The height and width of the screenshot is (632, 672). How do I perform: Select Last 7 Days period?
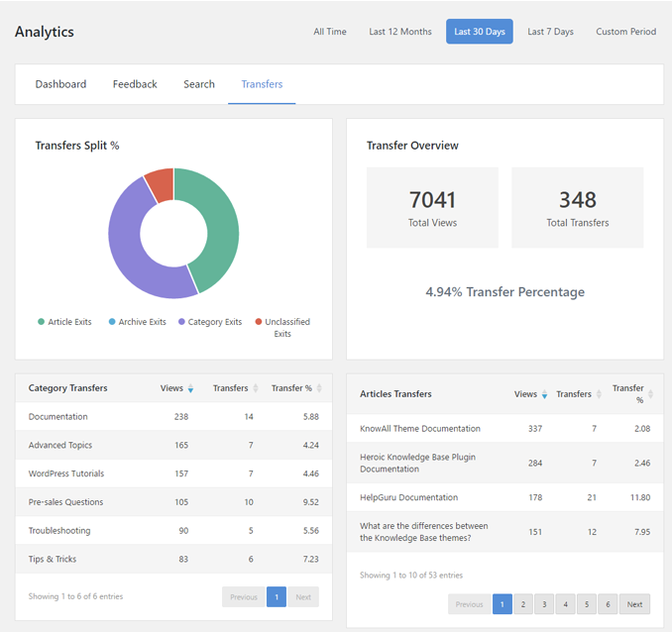550,32
